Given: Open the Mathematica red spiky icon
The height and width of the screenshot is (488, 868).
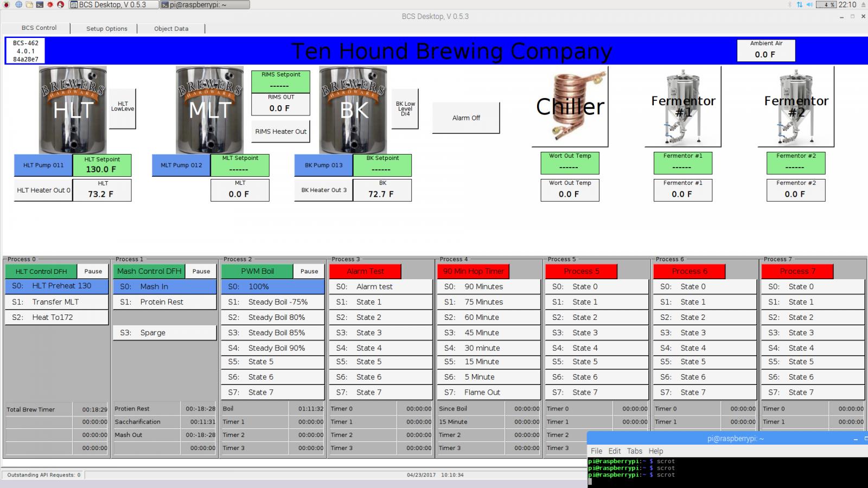Looking at the screenshot, I should (x=50, y=5).
